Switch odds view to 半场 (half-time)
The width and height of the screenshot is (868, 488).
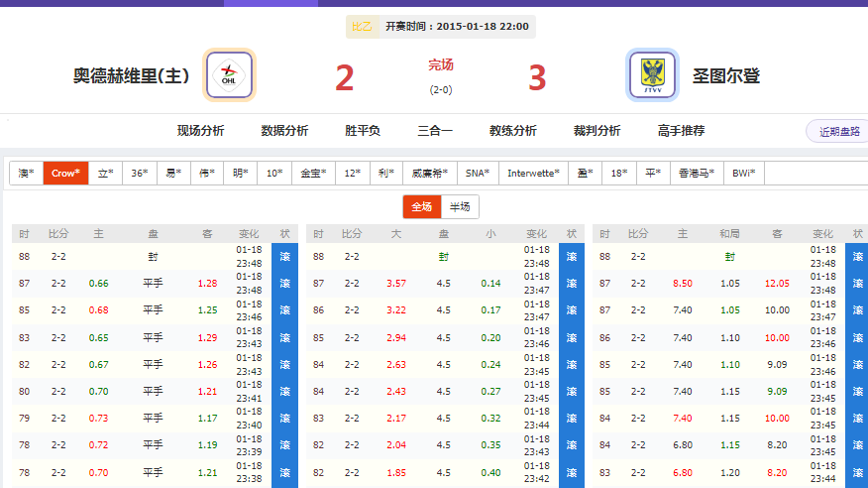pos(460,206)
